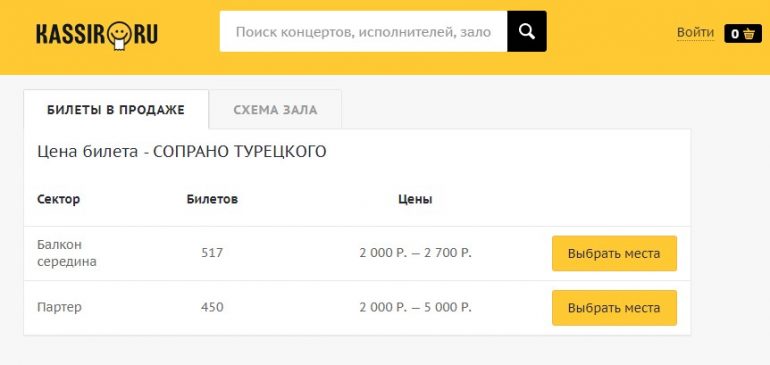770x365 pixels.
Task: Click the Билетов column header
Action: [x=212, y=199]
